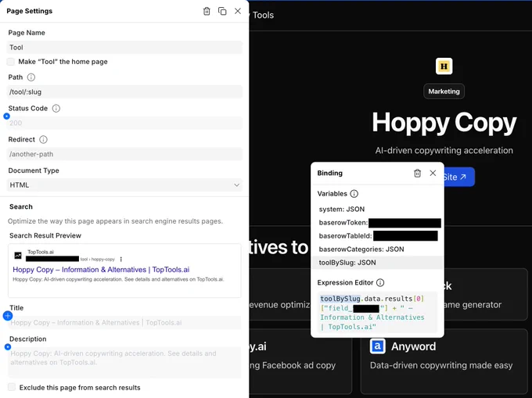Open the Anyword alternative card
The width and height of the screenshot is (532, 398).
coord(444,360)
